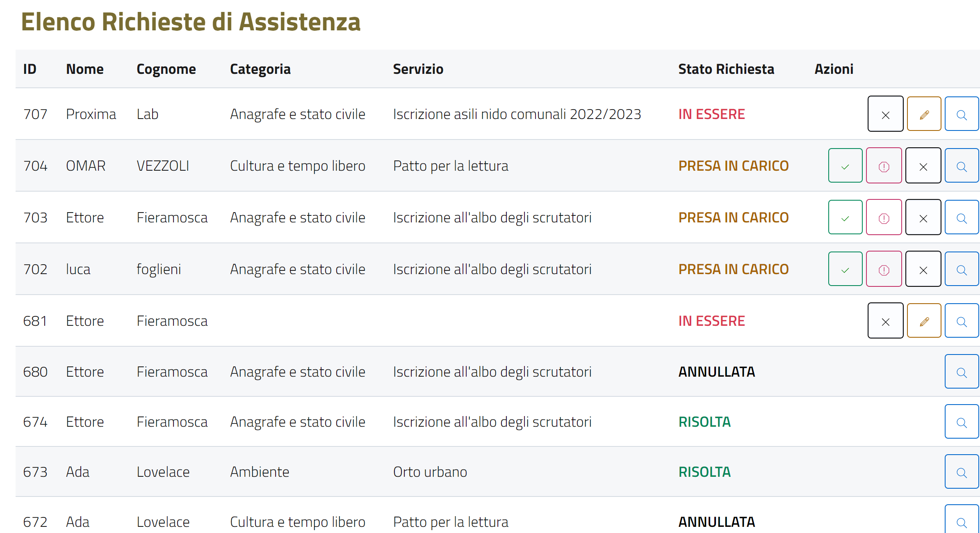Flag request 704 with the red alert icon
The width and height of the screenshot is (980, 533).
(884, 166)
